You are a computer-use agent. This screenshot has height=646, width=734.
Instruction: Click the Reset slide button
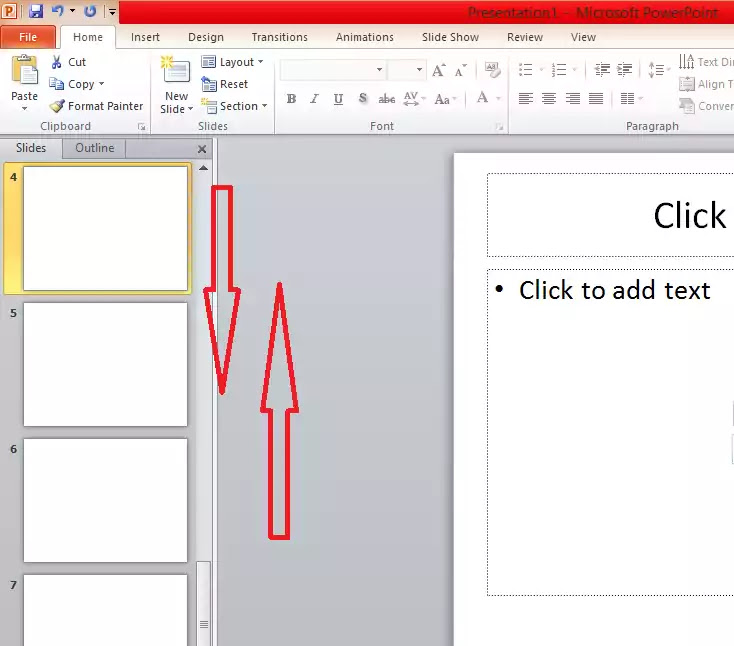tap(225, 84)
